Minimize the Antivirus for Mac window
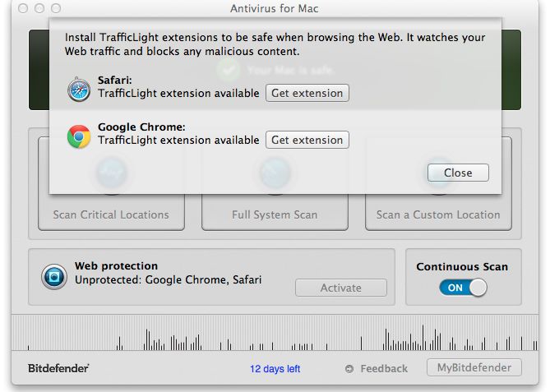This screenshot has width=550, height=392. click(x=39, y=8)
